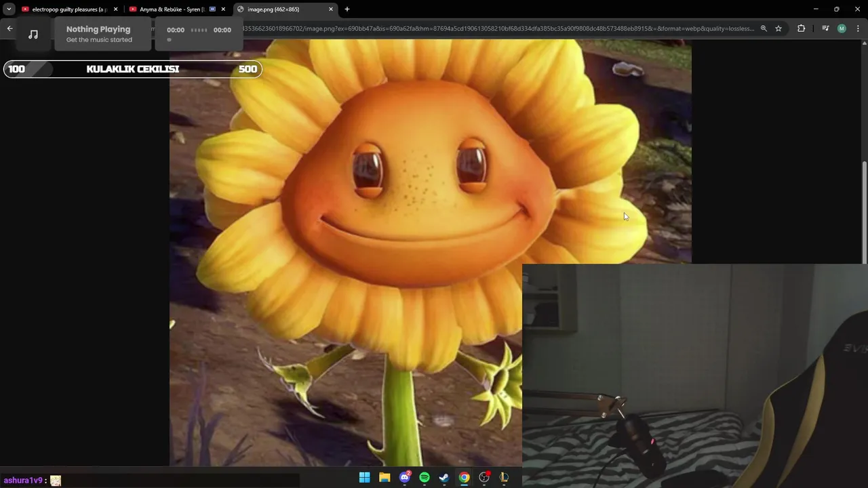Click the Chrome taskbar icon
This screenshot has height=488, width=868.
[464, 478]
